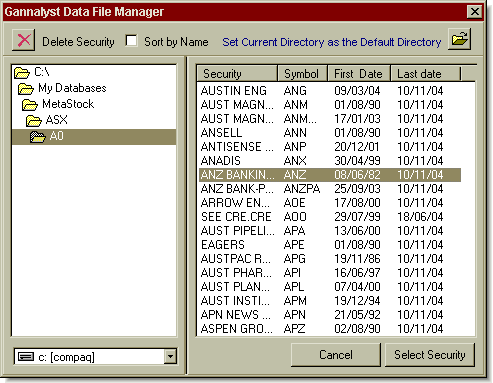Viewport: 493px width, 383px height.
Task: Select the AUST INSTI... row
Action: point(330,301)
